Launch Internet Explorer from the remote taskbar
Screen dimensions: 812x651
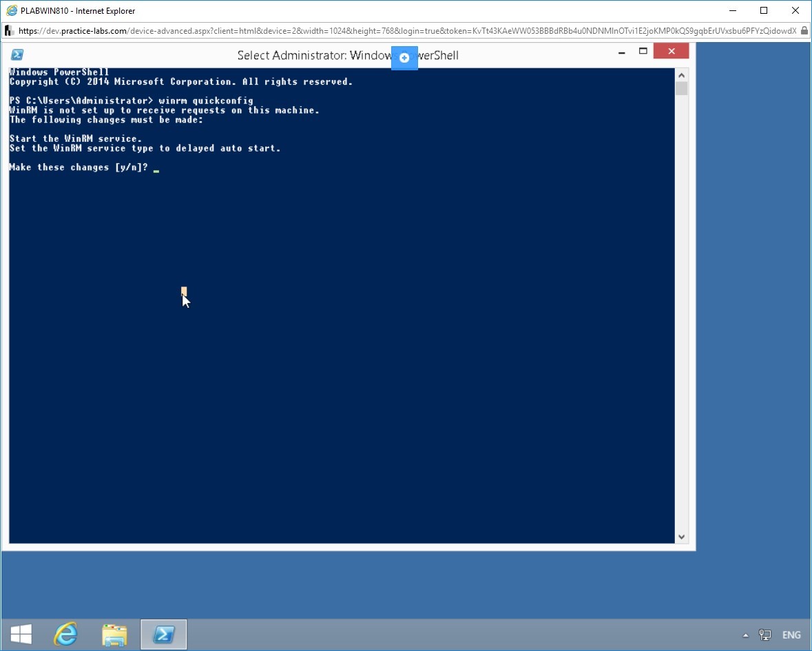tap(65, 634)
